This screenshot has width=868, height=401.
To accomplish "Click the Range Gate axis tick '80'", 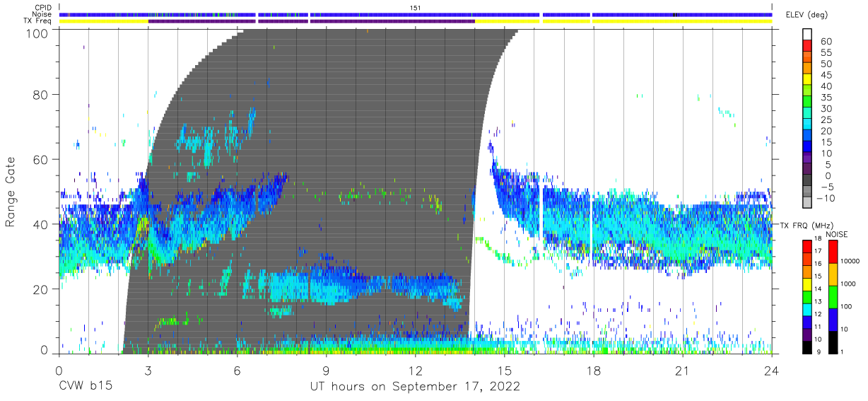I will pyautogui.click(x=41, y=95).
